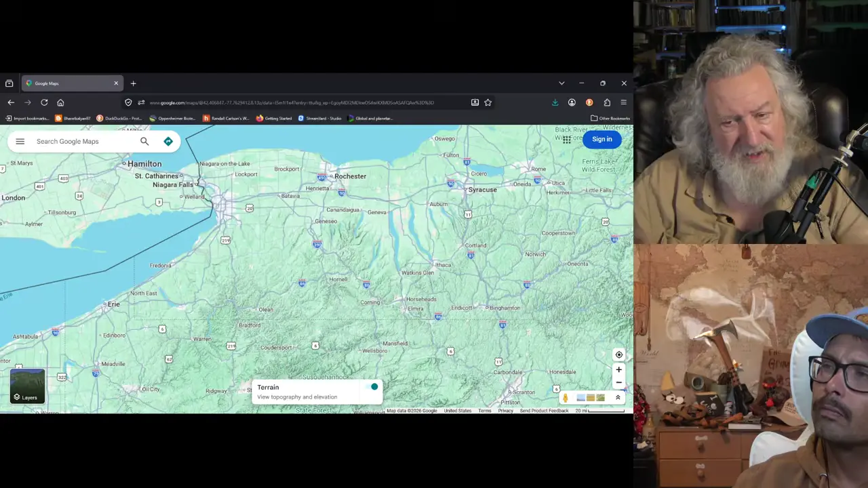This screenshot has height=488, width=868.
Task: Zoom out on the map
Action: click(618, 382)
